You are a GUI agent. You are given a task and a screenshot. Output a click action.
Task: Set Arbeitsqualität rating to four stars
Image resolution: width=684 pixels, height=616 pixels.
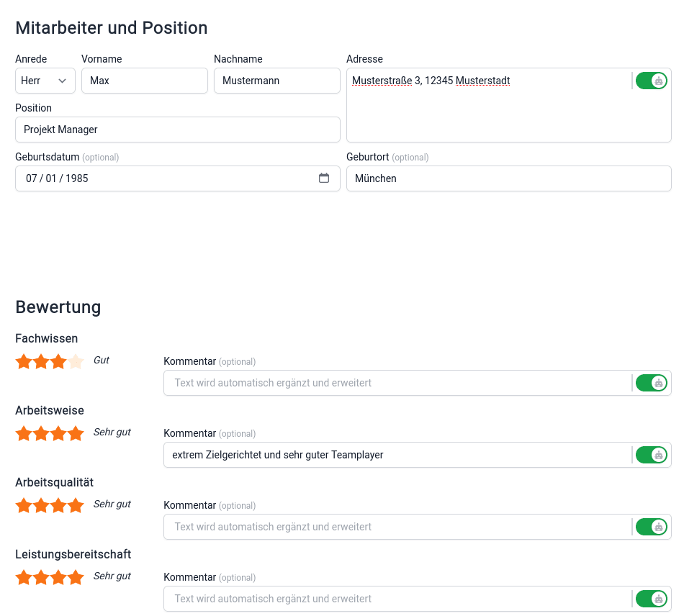pyautogui.click(x=76, y=505)
